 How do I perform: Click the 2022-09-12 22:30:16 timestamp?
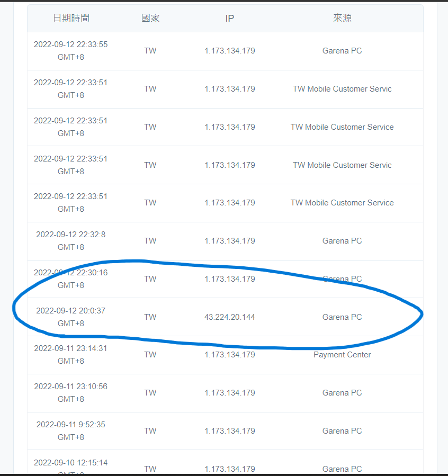click(70, 273)
